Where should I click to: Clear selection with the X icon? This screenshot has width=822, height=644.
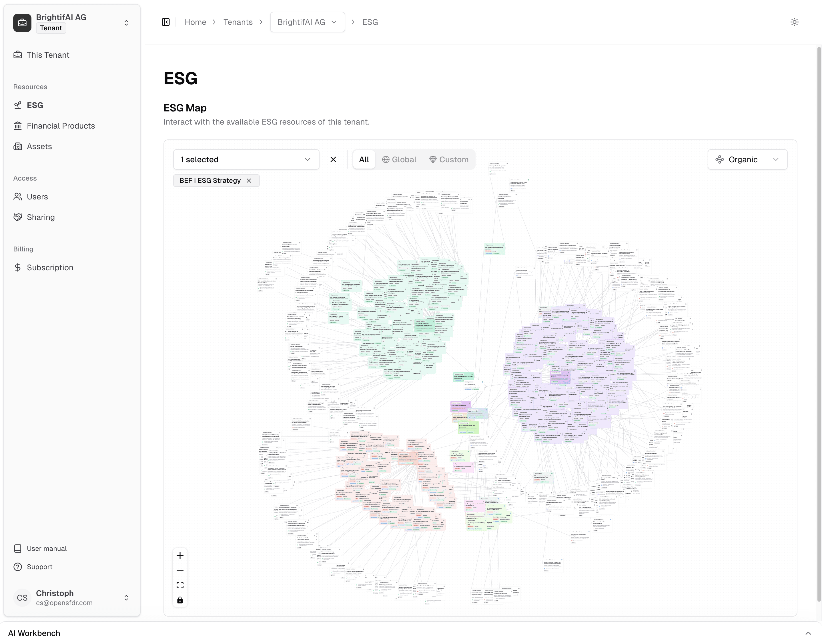click(333, 159)
